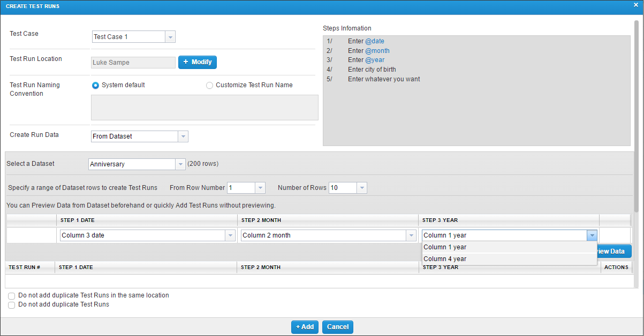Enable no duplicate Test Runs in same location
This screenshot has width=644, height=336.
11,295
